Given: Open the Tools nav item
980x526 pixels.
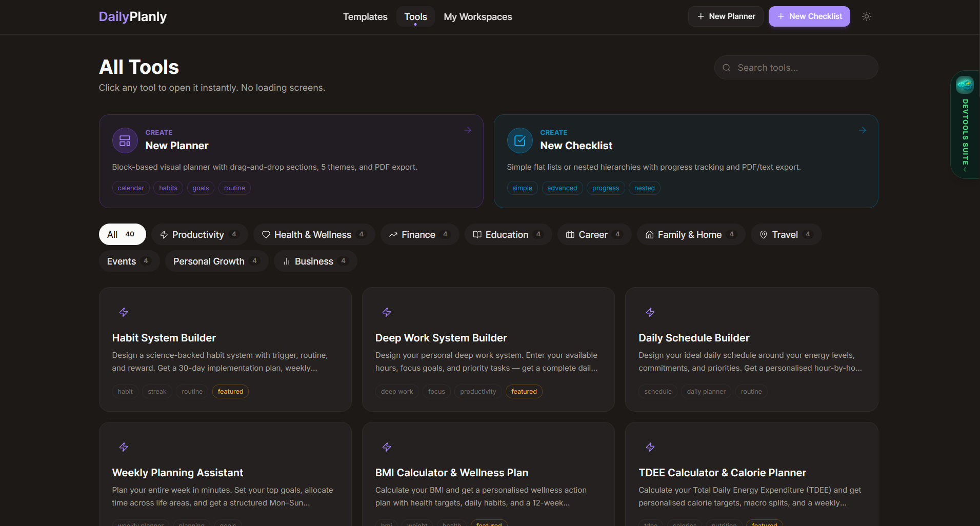Looking at the screenshot, I should point(415,16).
